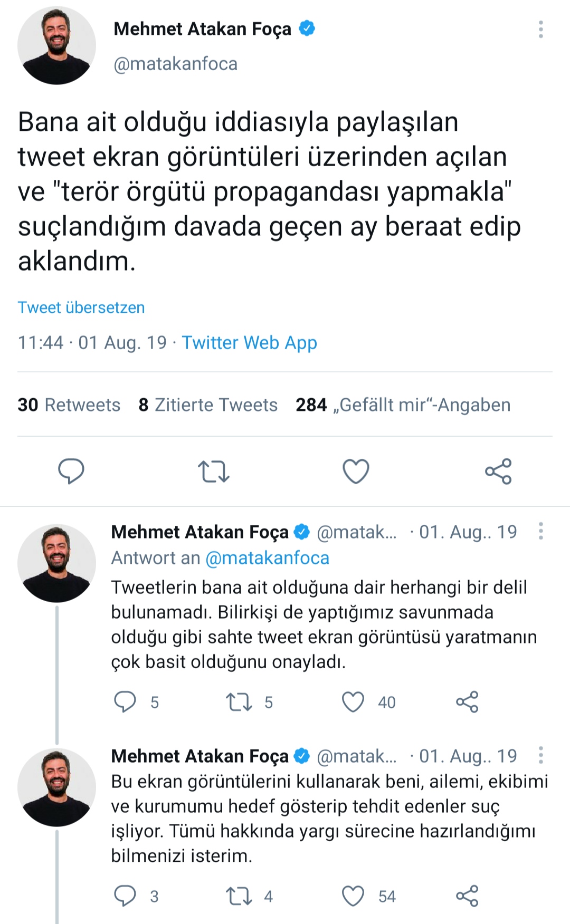
Task: Reply to the tweet with 5 comments
Action: tap(125, 702)
